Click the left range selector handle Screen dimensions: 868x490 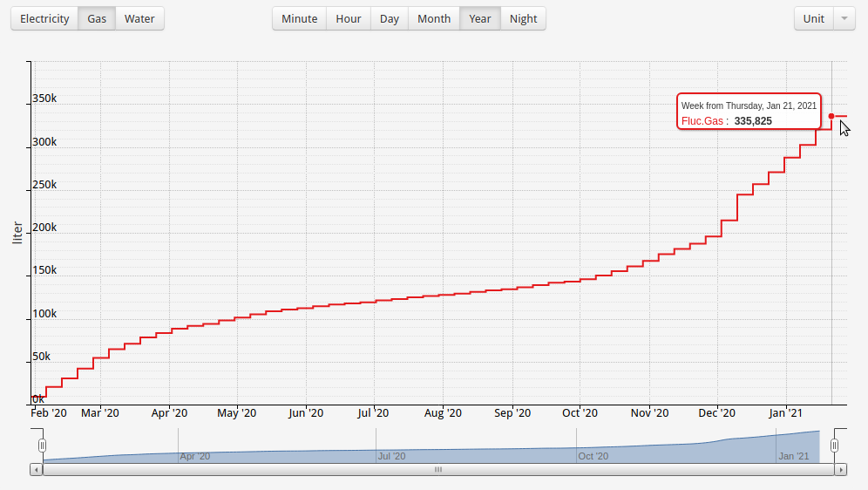pos(42,446)
